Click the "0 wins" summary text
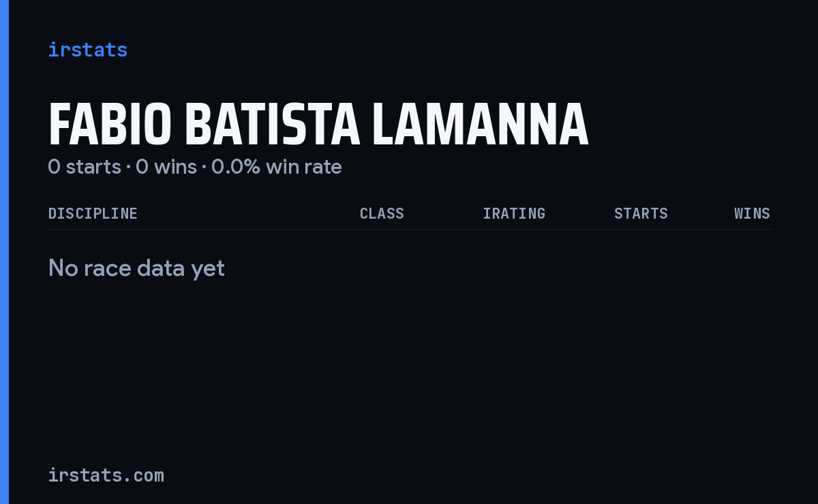This screenshot has height=504, width=818. pyautogui.click(x=166, y=167)
